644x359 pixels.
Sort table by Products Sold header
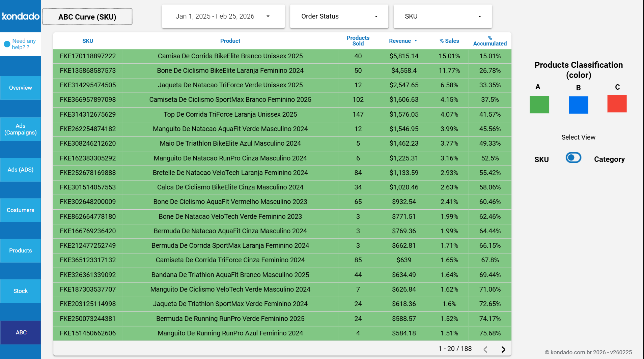pyautogui.click(x=358, y=41)
